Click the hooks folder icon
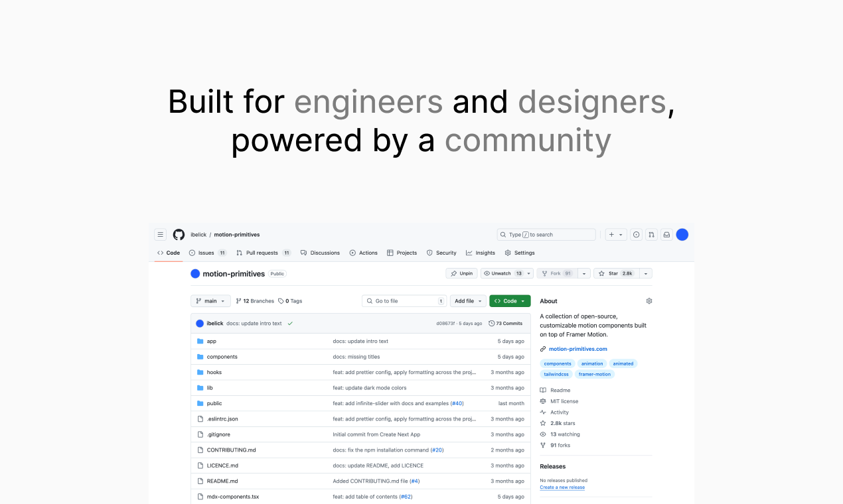Viewport: 843px width, 504px height. 200,372
